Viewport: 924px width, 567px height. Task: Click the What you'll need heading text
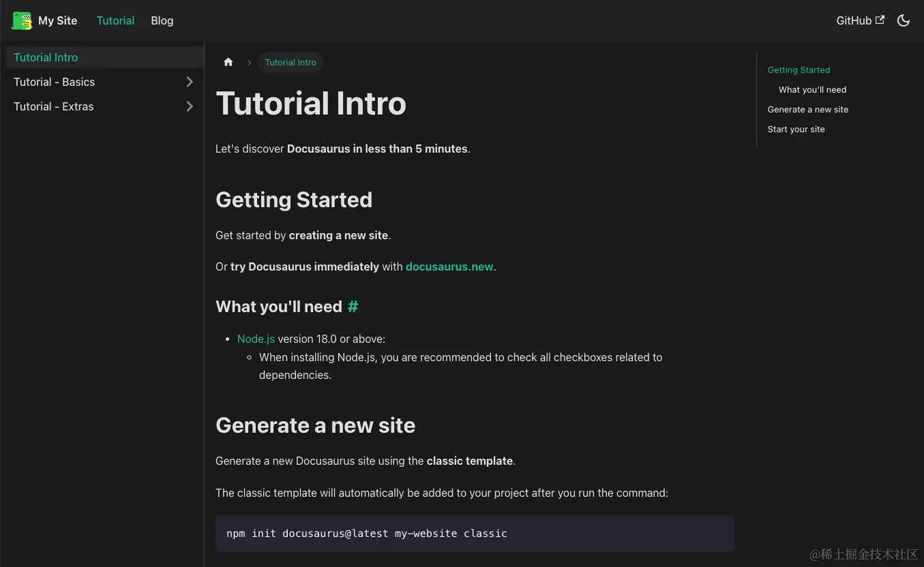(x=279, y=307)
